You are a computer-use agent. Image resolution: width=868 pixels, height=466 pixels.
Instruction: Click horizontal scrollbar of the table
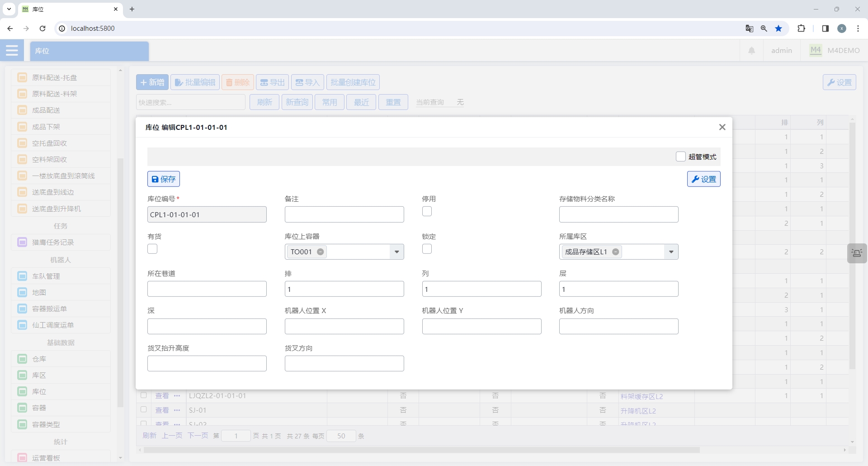pos(422,450)
